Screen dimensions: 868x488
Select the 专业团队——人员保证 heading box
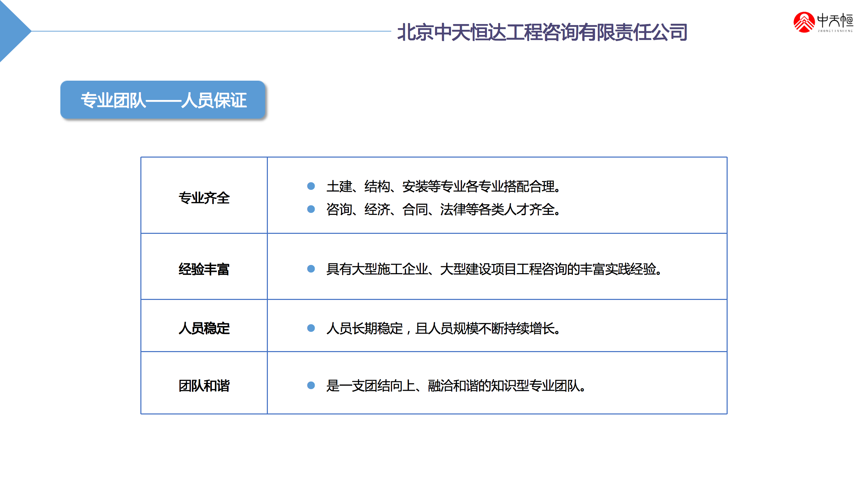(163, 100)
